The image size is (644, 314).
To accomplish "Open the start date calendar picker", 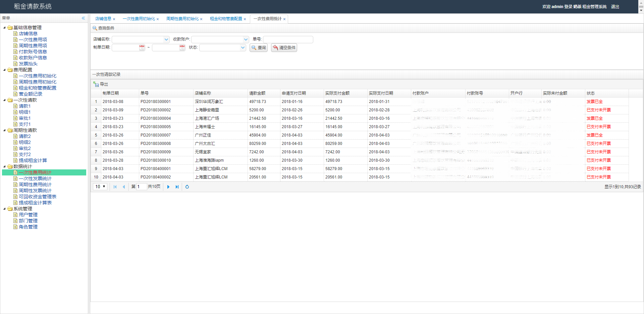I will pos(142,48).
